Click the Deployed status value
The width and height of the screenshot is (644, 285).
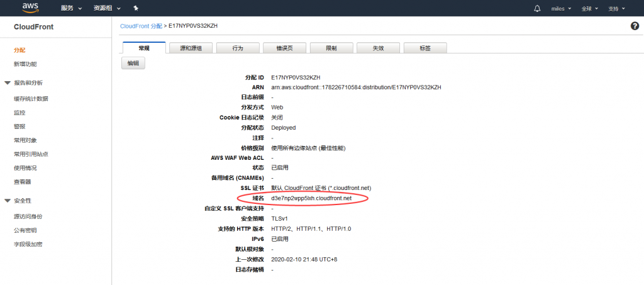pos(284,128)
